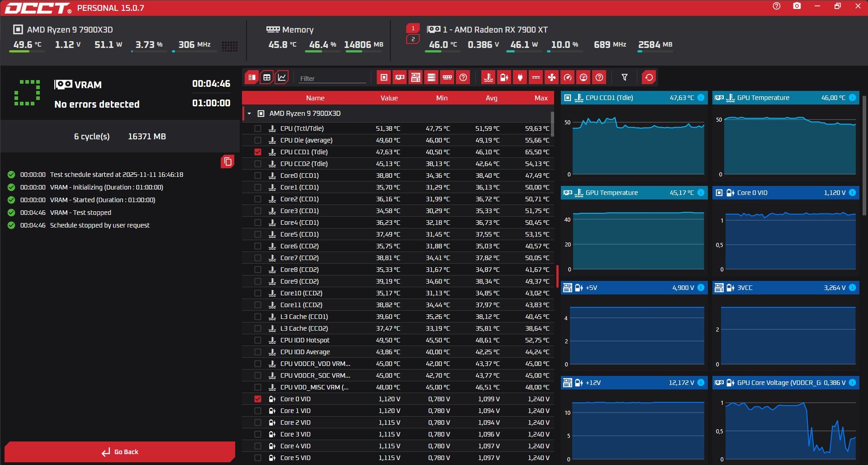Sort the table by the Min column

[442, 98]
